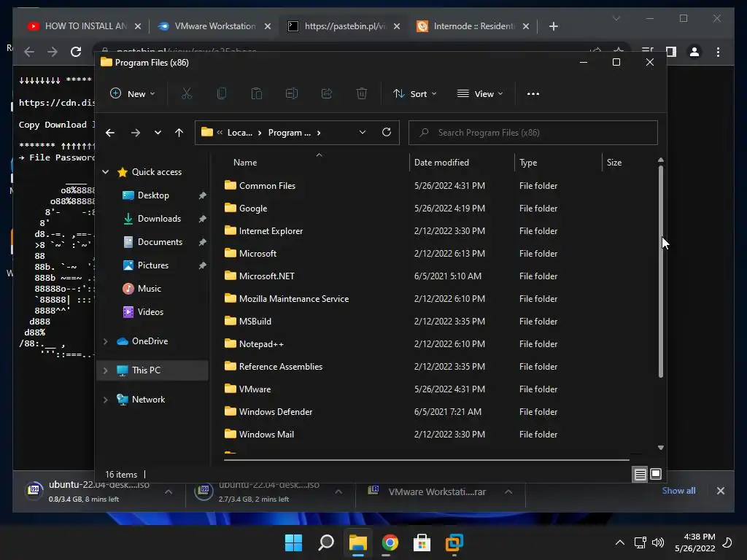Click in Search Program Files (x86) box
The height and width of the screenshot is (560, 747).
pyautogui.click(x=533, y=133)
